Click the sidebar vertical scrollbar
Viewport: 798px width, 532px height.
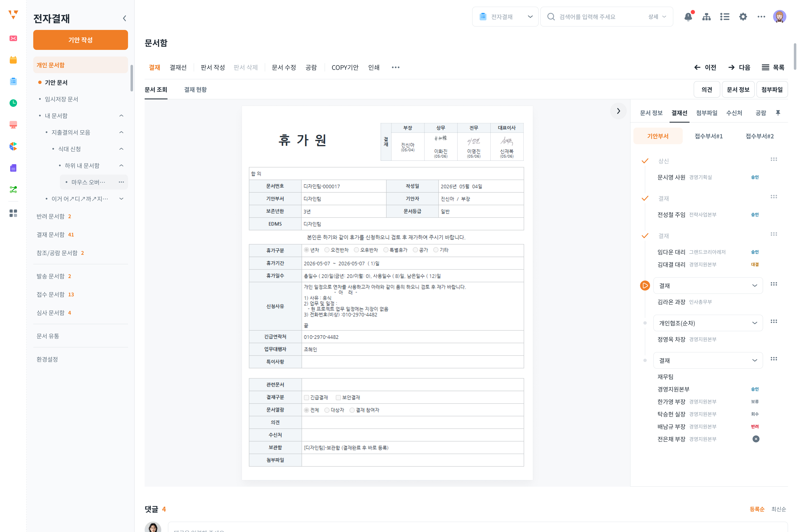coord(132,78)
